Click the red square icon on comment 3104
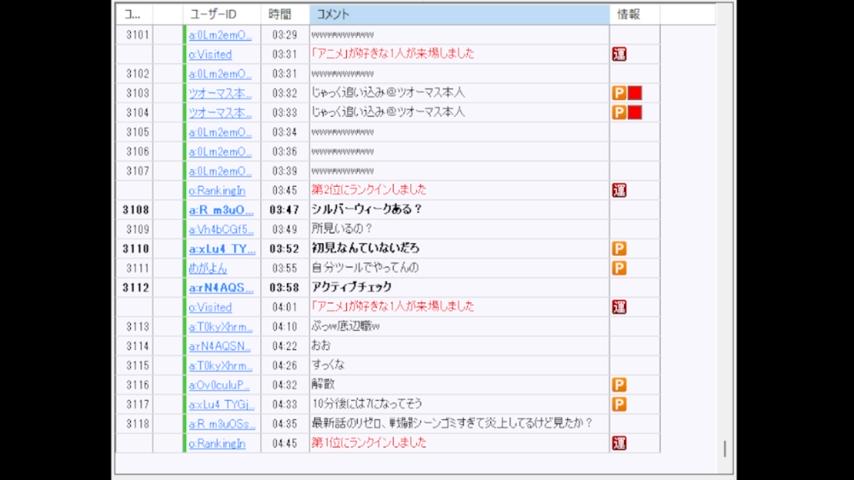This screenshot has width=854, height=480. click(x=635, y=112)
